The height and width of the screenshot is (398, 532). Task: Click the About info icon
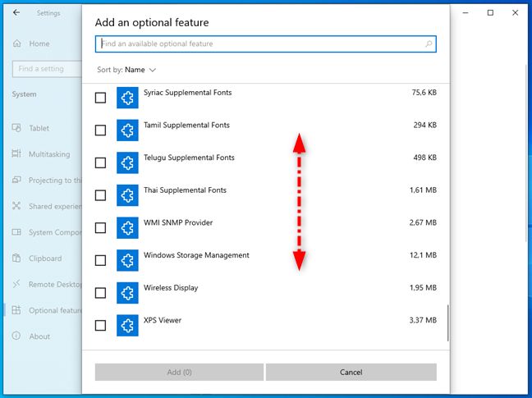point(16,336)
